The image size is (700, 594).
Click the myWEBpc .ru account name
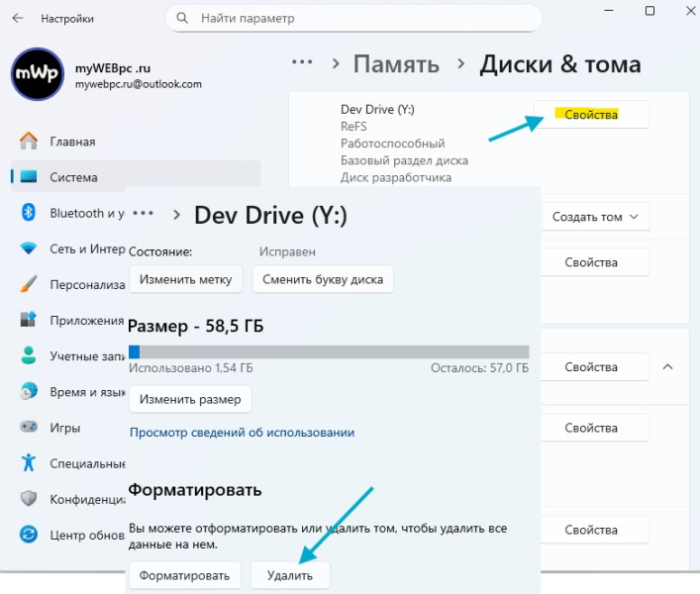click(x=113, y=68)
